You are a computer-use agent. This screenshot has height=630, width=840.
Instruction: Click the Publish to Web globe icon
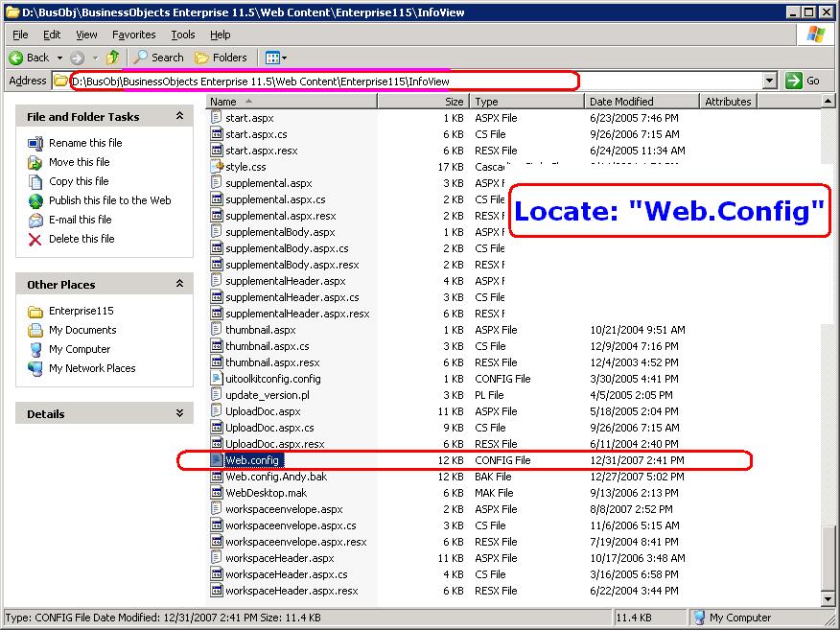[35, 201]
